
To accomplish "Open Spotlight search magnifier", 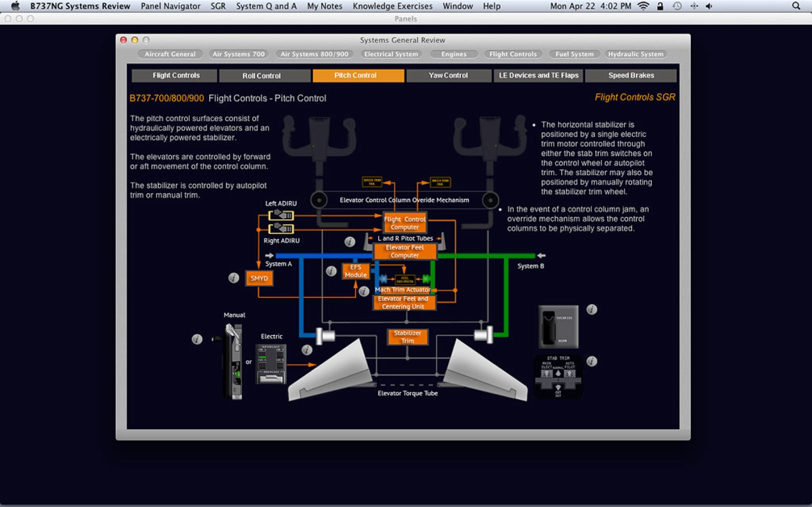I will tap(796, 6).
